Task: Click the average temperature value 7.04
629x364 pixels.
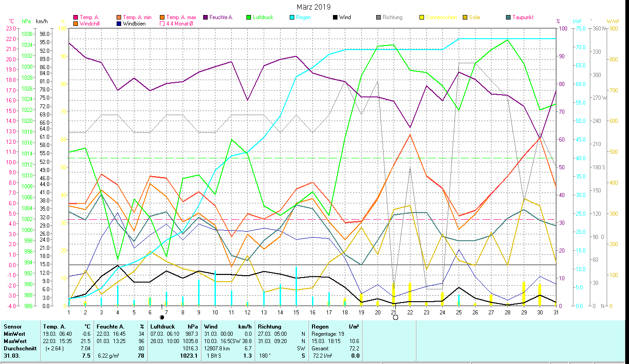Action: coord(85,348)
